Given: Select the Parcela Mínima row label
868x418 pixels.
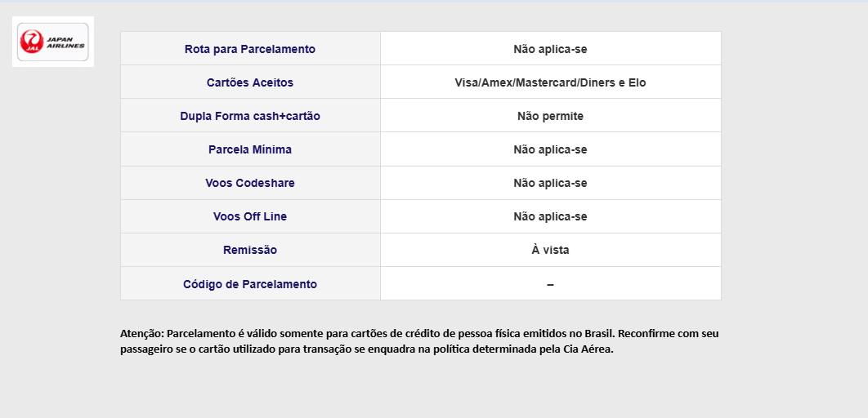Looking at the screenshot, I should [x=250, y=150].
